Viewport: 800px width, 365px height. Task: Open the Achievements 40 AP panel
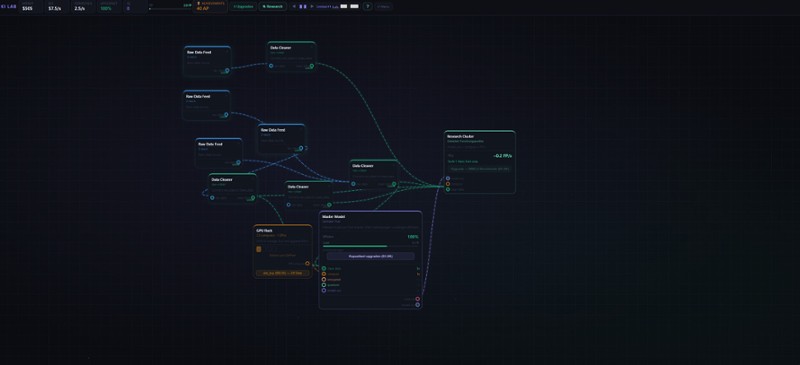click(211, 6)
